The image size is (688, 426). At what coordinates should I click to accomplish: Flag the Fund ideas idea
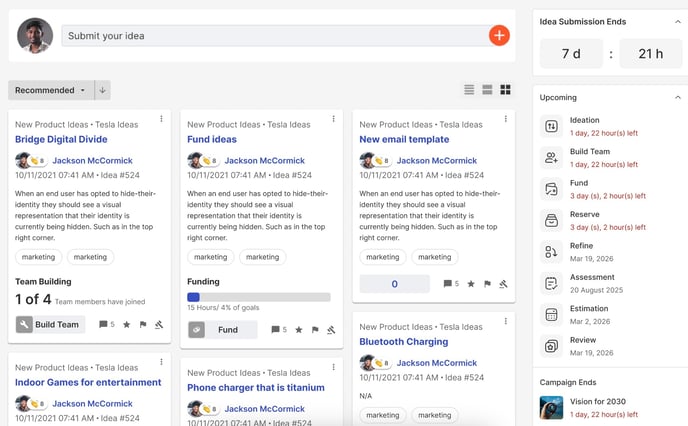pos(315,329)
